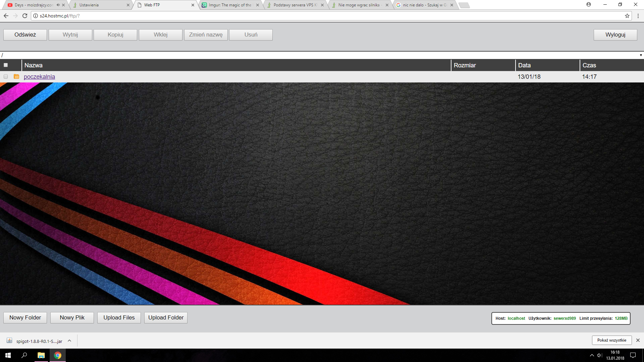Toggle the select-all checkbox in the header
Viewport: 644px width, 362px height.
[x=6, y=65]
